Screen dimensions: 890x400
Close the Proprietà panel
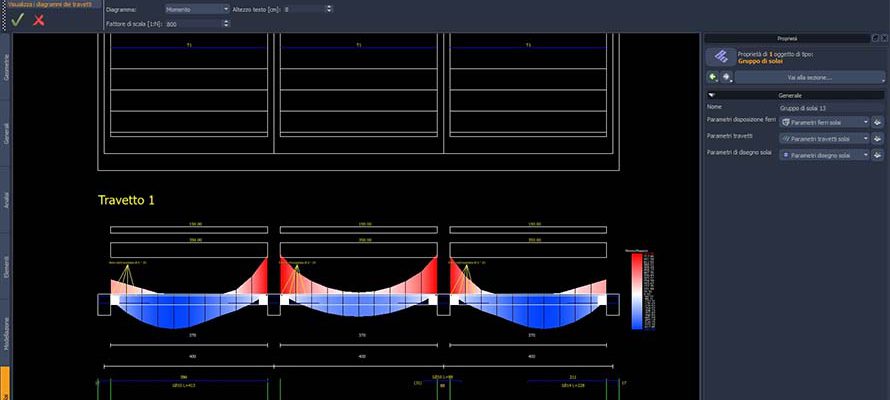tap(884, 38)
